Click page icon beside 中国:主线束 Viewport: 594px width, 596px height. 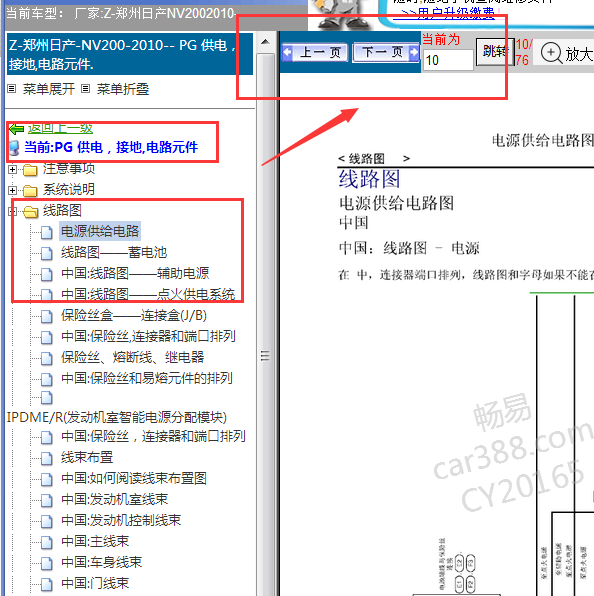click(x=46, y=542)
